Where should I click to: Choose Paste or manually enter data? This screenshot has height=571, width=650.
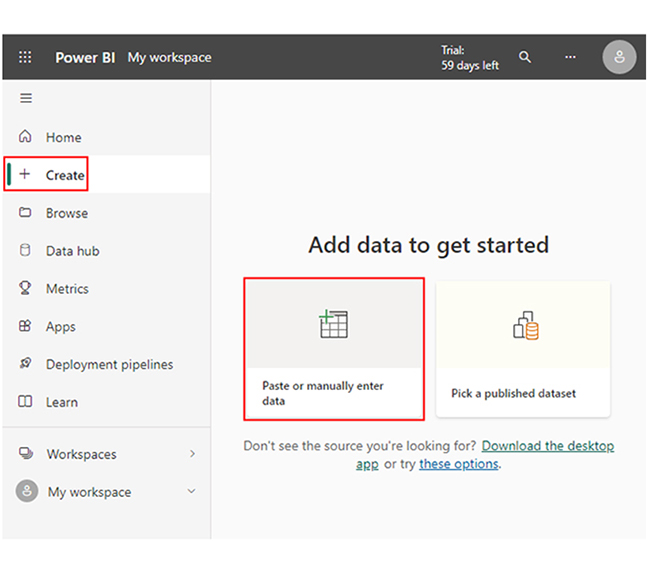pyautogui.click(x=334, y=349)
